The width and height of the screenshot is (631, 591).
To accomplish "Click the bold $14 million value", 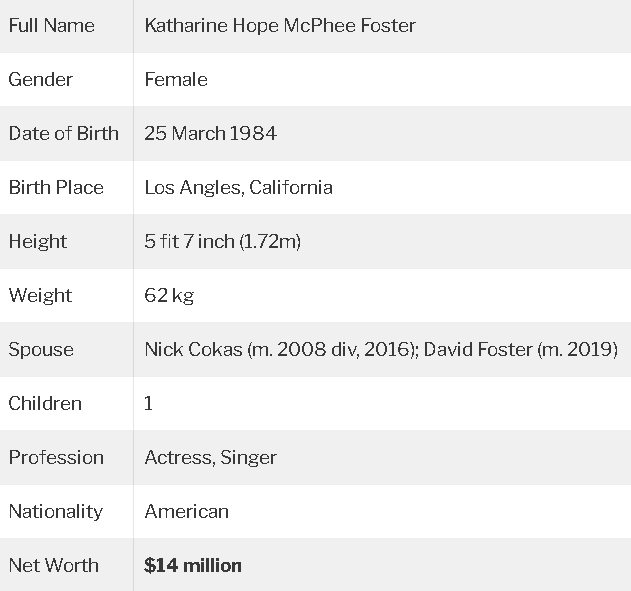I will 193,565.
